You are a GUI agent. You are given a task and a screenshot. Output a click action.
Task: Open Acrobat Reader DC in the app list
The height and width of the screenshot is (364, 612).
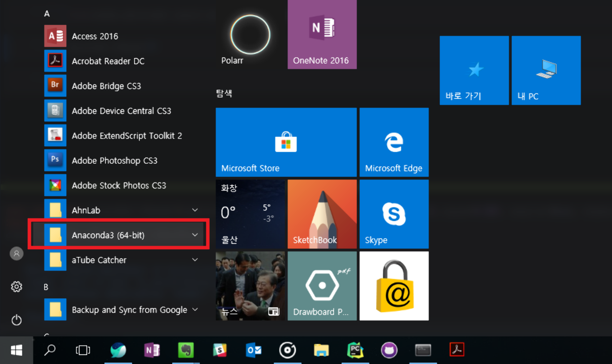(x=124, y=61)
